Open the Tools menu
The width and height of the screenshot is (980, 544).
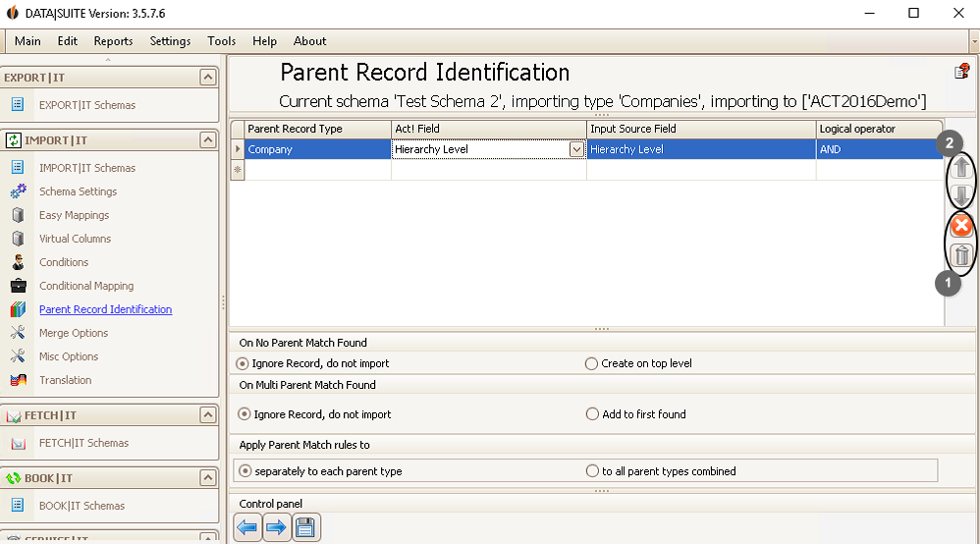[221, 41]
